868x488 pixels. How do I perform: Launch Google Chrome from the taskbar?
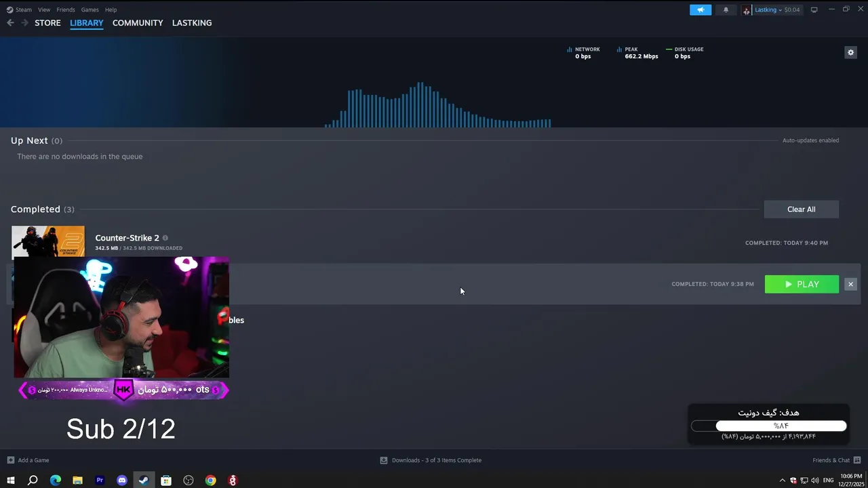point(211,481)
